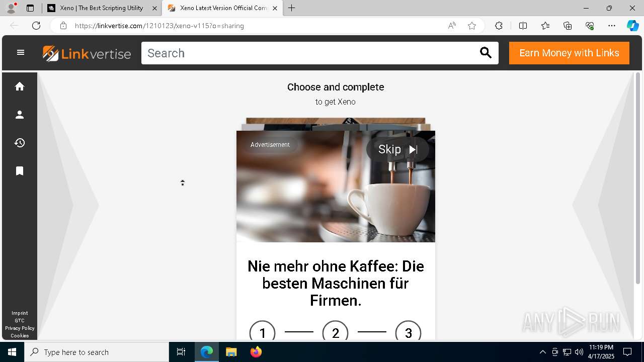644x362 pixels.
Task: Open Collections icon
Action: tap(568, 26)
